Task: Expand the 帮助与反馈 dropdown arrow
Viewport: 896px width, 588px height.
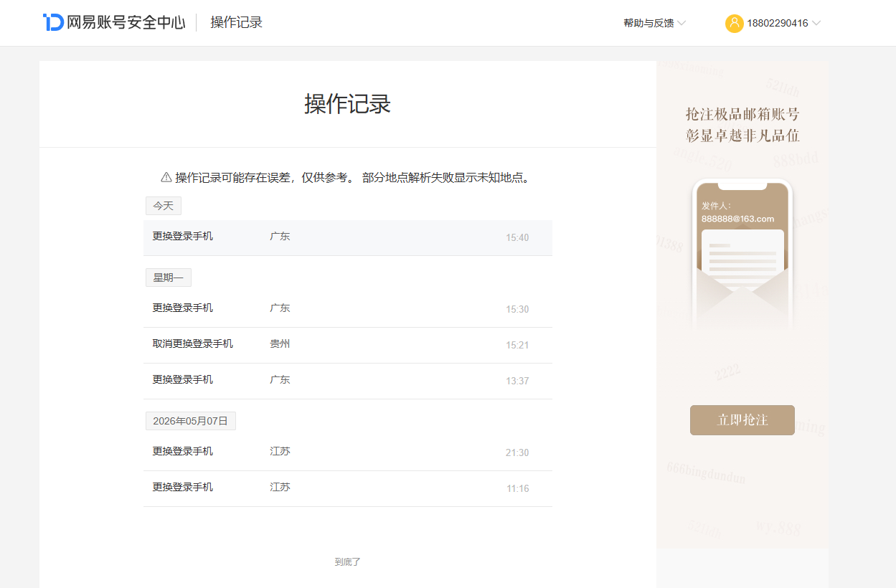Action: pyautogui.click(x=682, y=23)
